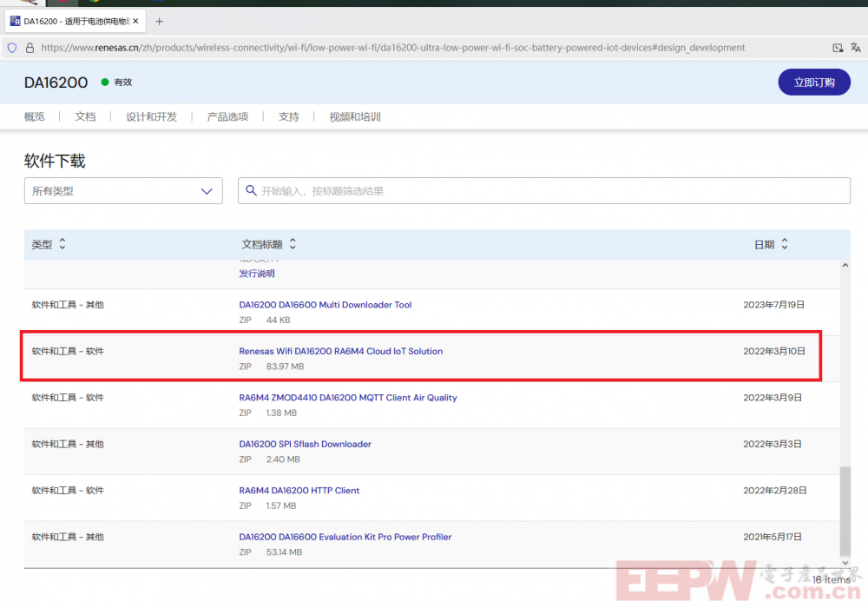Click the 软件下载 heading
The image size is (868, 608).
(54, 162)
